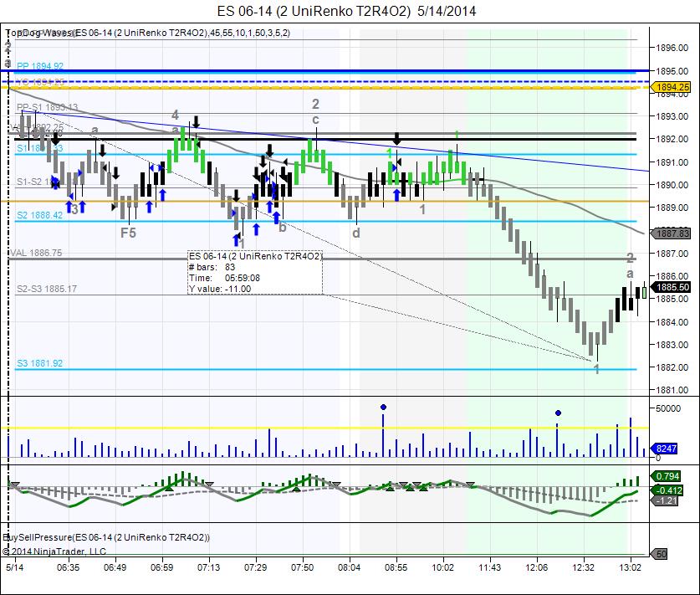Click the S3 1881.92 support label
The width and height of the screenshot is (700, 595).
[x=40, y=363]
